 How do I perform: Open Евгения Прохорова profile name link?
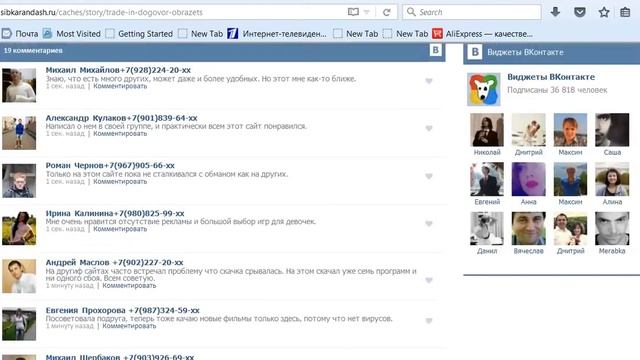(122, 311)
